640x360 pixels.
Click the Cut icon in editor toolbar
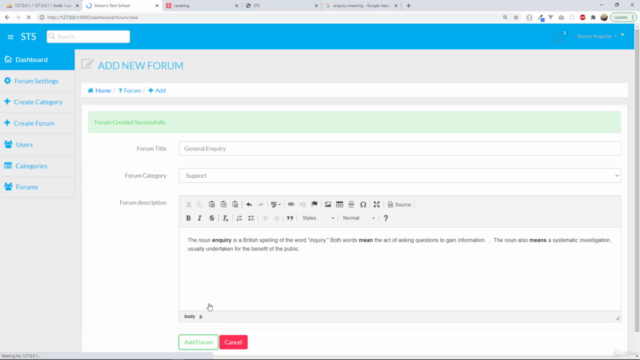[x=189, y=204]
